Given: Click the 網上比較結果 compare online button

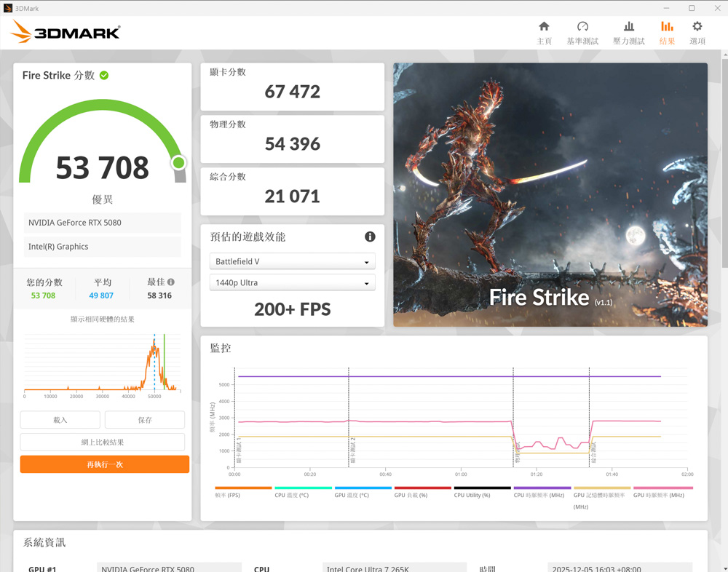Looking at the screenshot, I should coord(103,442).
